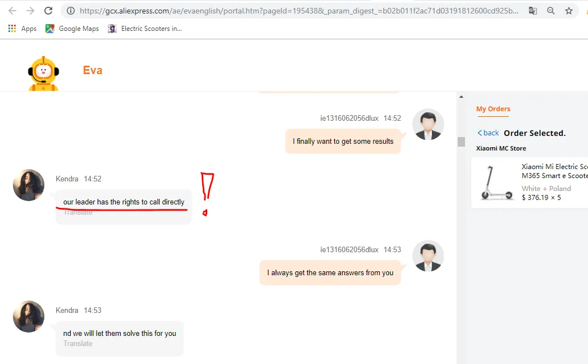Open the zoom magnifier icon

pyautogui.click(x=550, y=11)
